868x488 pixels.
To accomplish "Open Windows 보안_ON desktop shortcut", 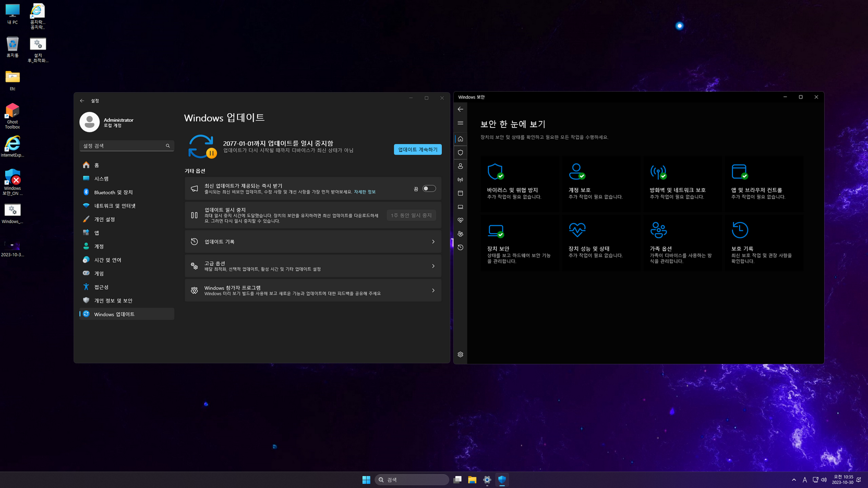I will 13,182.
